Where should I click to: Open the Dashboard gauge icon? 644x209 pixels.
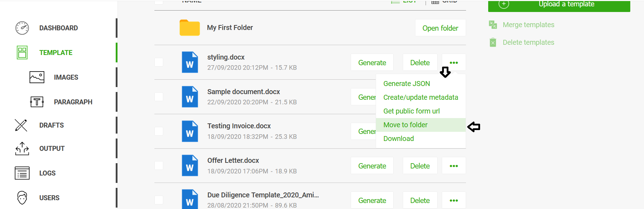click(x=22, y=28)
